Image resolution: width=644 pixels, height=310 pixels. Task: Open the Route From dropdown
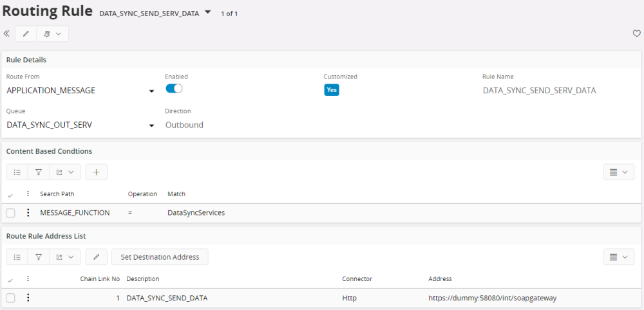pos(151,91)
